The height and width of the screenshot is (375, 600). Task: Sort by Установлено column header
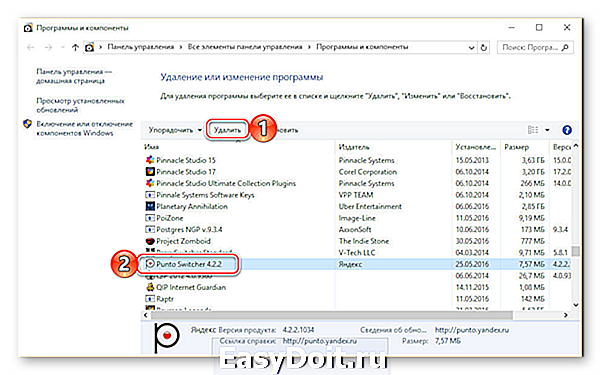point(476,147)
